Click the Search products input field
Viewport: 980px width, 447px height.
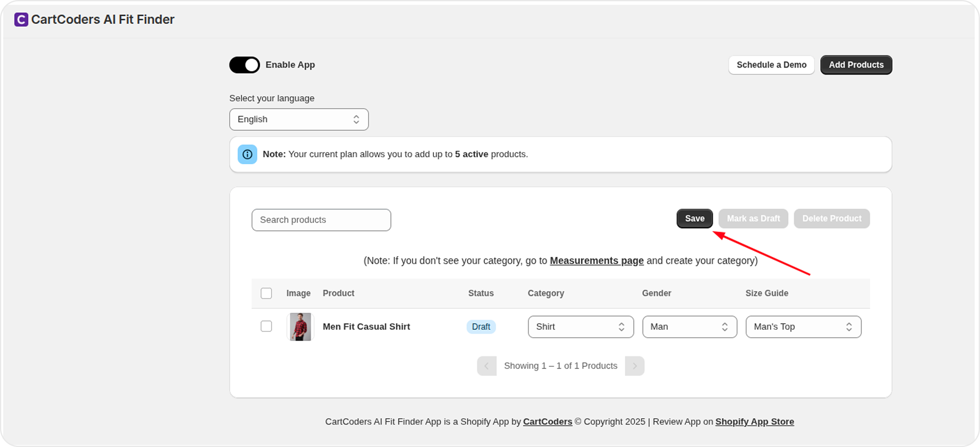[x=321, y=220]
